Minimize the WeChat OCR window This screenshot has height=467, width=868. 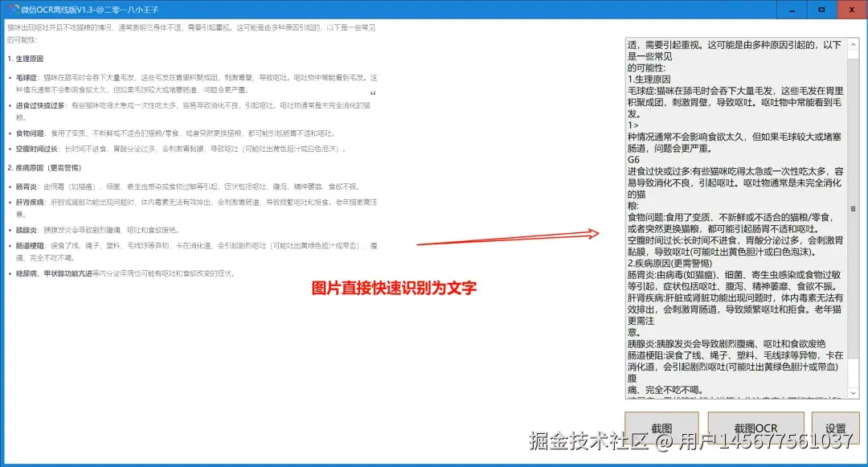(791, 9)
